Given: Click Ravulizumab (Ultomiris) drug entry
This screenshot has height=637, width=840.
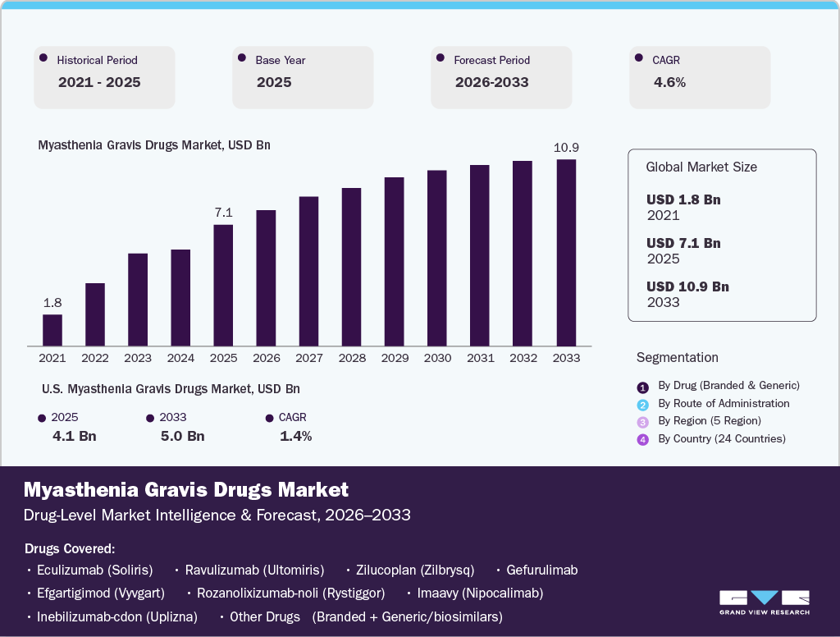Looking at the screenshot, I should point(254,570).
